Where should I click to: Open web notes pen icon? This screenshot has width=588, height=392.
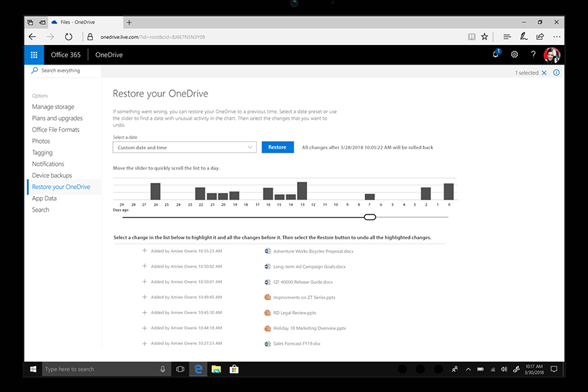[523, 36]
